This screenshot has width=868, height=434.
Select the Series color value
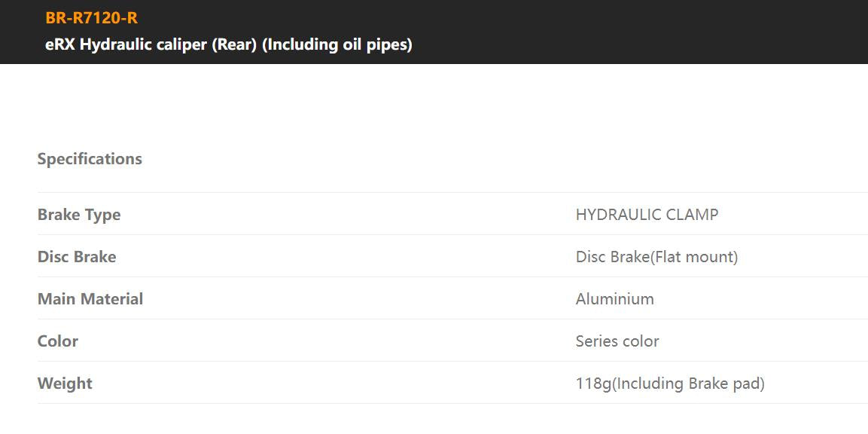(x=617, y=341)
